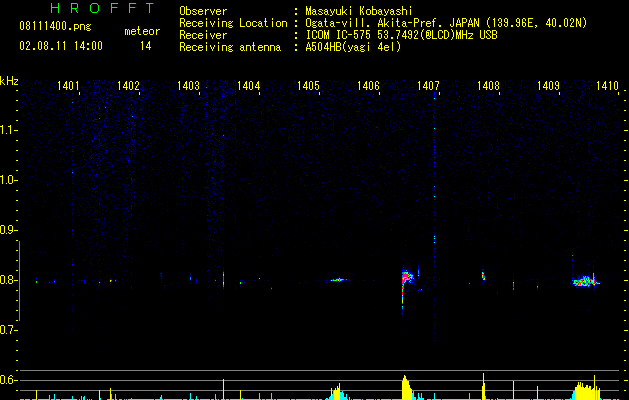Click the meteor count label

pos(142,31)
